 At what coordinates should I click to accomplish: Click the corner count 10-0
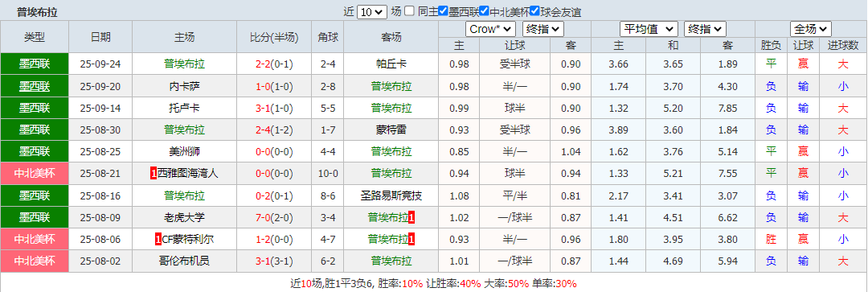pos(327,174)
